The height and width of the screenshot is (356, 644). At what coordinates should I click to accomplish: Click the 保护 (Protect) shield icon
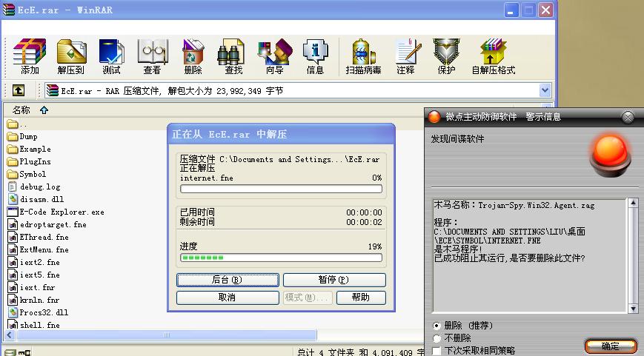pyautogui.click(x=446, y=52)
